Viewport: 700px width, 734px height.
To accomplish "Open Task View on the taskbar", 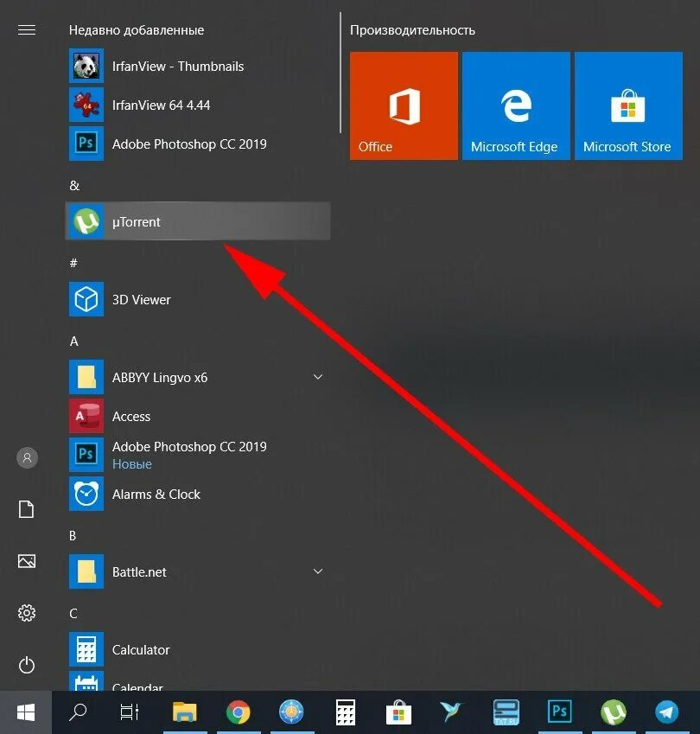I will (x=129, y=712).
